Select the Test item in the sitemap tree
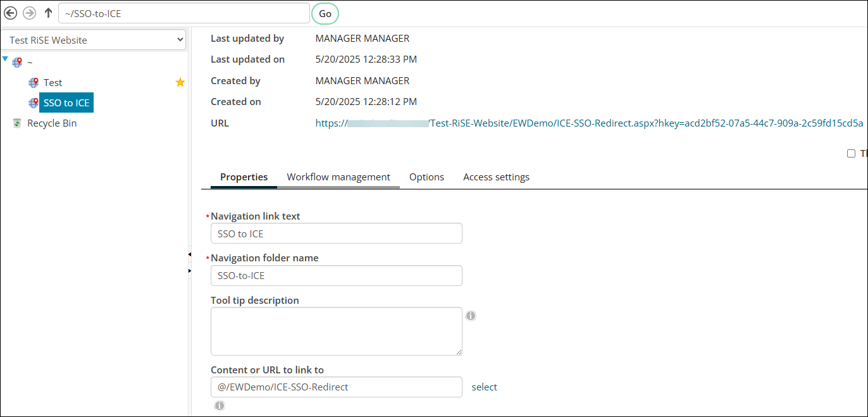This screenshot has height=417, width=868. 53,83
